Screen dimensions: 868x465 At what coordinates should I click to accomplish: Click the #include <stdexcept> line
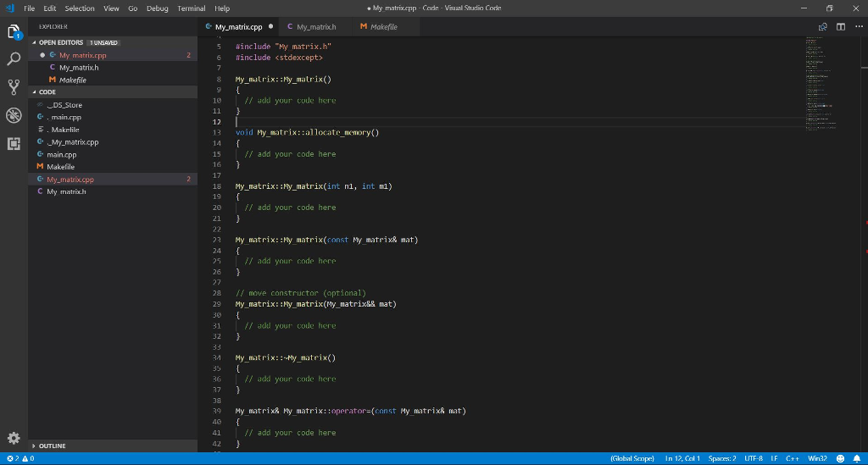[x=279, y=58]
